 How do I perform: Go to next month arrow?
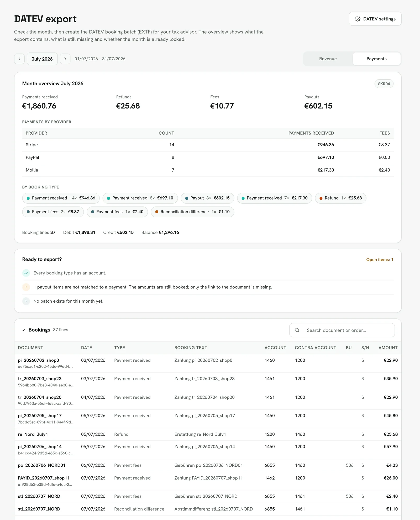(x=65, y=59)
